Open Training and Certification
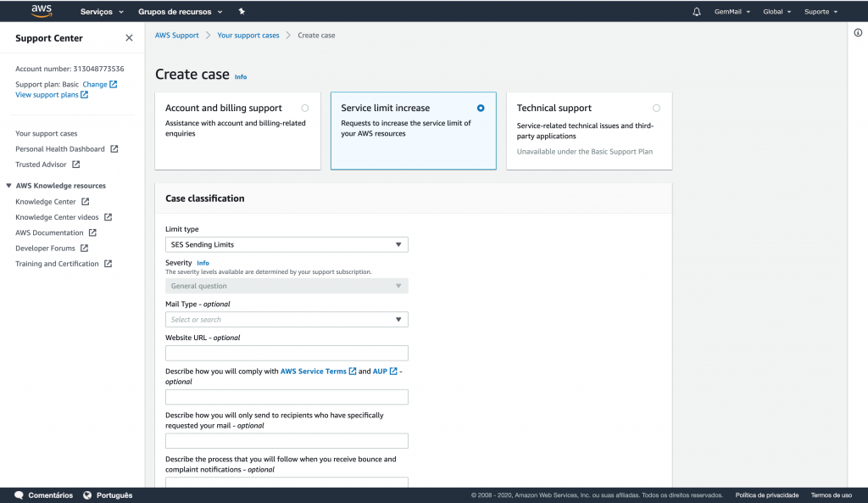Viewport: 868px width, 503px height. pyautogui.click(x=57, y=264)
